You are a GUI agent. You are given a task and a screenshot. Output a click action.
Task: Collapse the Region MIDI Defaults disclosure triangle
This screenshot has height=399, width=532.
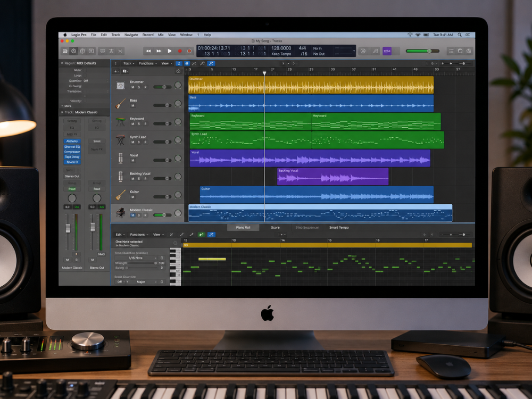[x=62, y=63]
